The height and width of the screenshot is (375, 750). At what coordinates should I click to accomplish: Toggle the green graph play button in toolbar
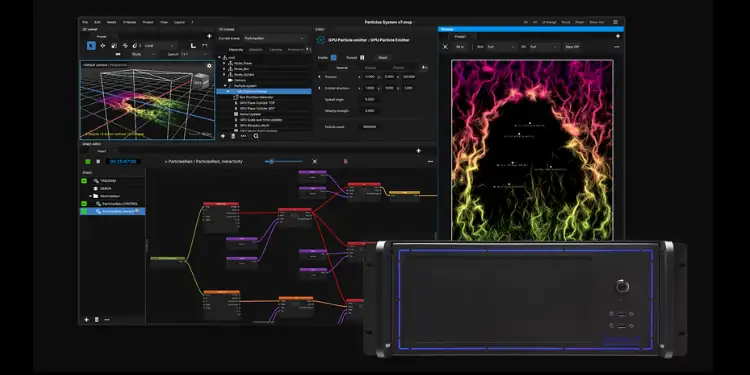pos(88,162)
